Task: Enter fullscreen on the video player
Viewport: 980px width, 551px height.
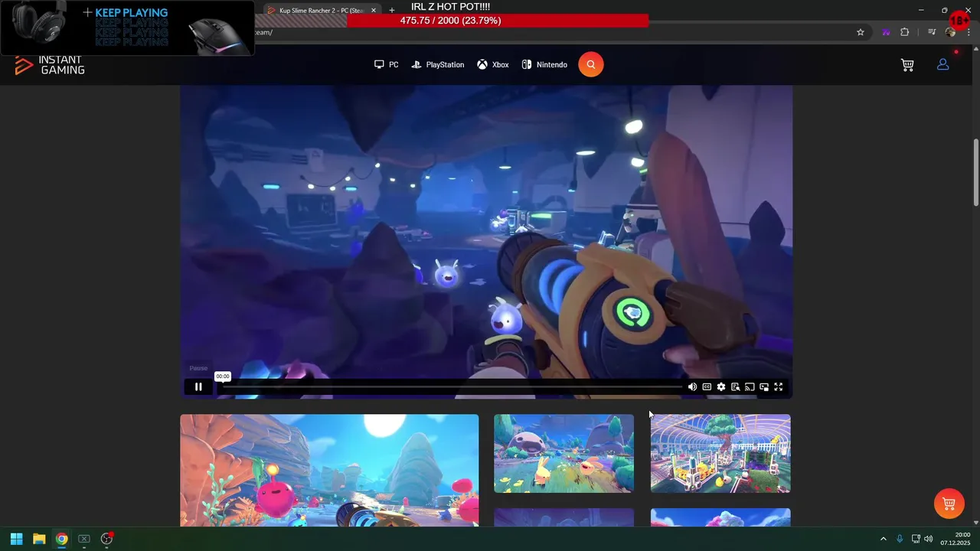Action: pos(779,386)
